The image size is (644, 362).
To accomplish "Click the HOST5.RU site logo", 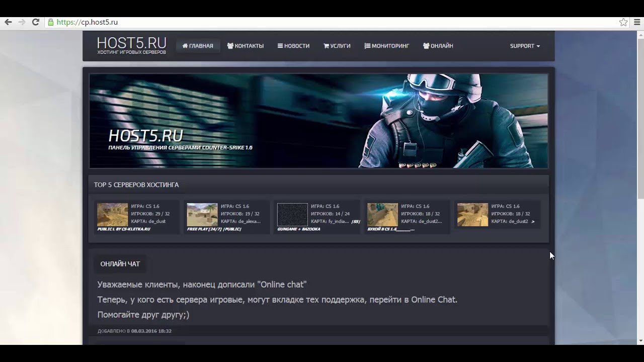I will pyautogui.click(x=131, y=46).
